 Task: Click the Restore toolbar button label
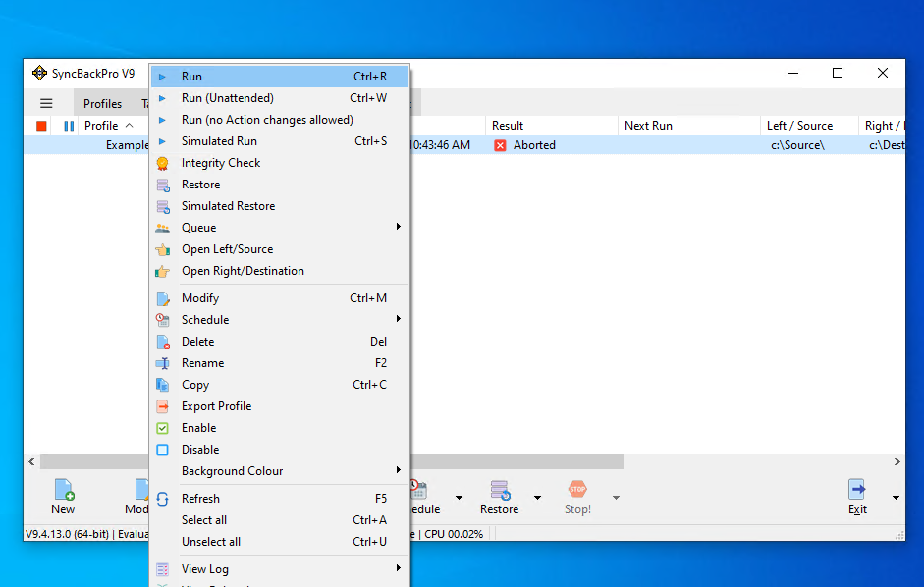500,509
